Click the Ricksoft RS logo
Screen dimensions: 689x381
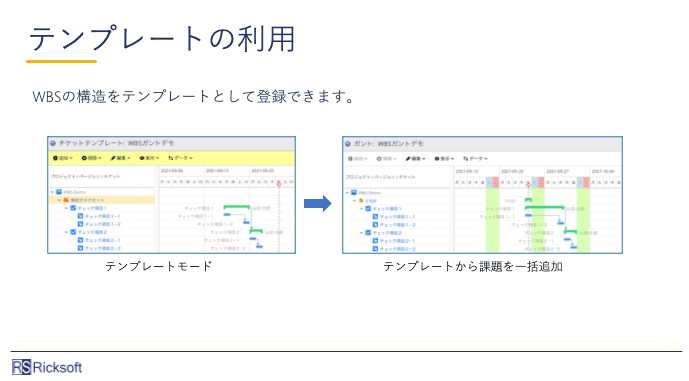coord(21,367)
